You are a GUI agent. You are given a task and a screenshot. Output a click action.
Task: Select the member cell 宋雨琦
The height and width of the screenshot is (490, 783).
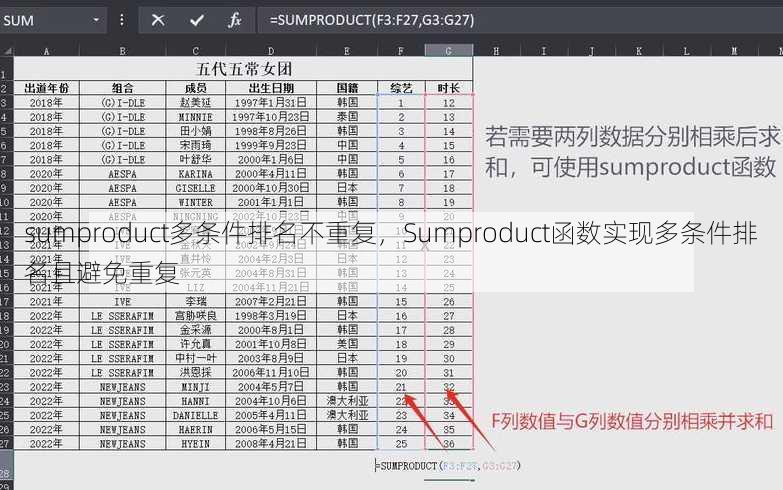[195, 145]
